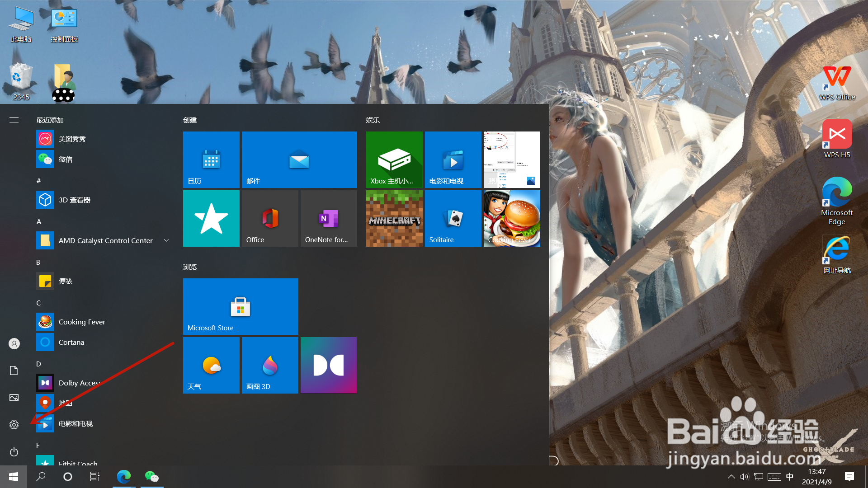Launch the Cooking Fever tile
Image resolution: width=868 pixels, height=488 pixels.
click(x=512, y=218)
